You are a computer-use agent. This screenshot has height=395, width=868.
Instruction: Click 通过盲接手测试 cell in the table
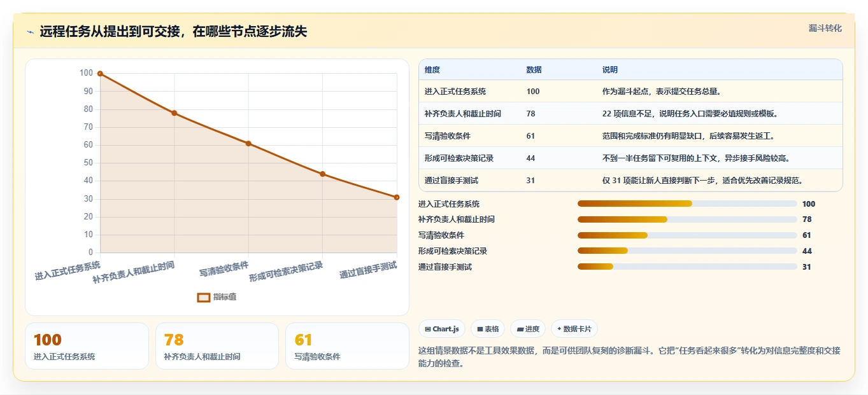[452, 181]
